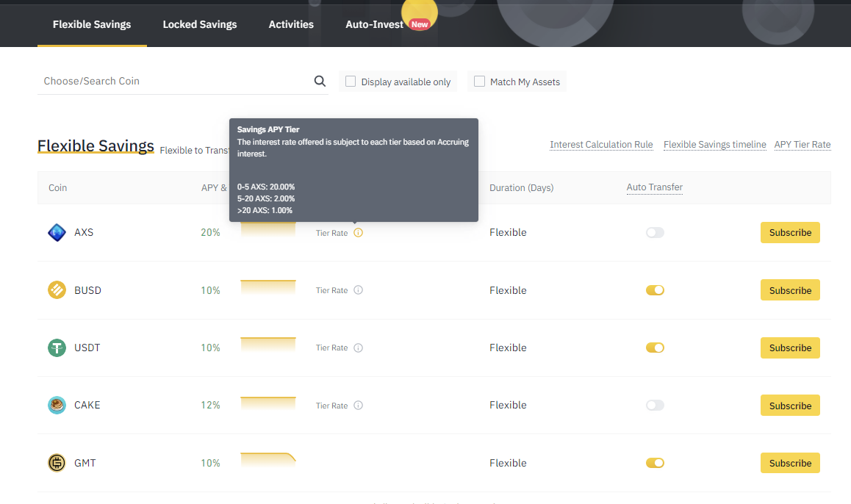The width and height of the screenshot is (851, 504).
Task: Click the BUSD coin icon
Action: click(57, 290)
